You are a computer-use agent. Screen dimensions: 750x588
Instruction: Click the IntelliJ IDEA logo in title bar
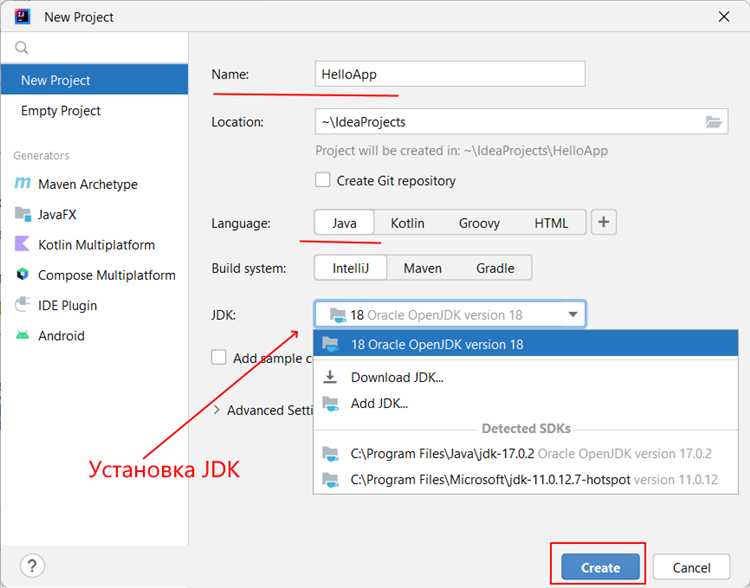22,16
